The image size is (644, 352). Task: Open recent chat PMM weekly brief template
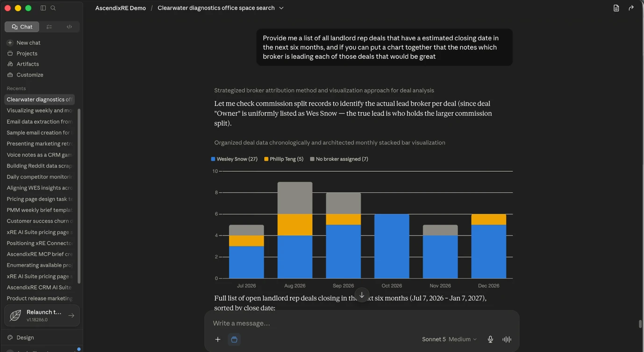(39, 210)
